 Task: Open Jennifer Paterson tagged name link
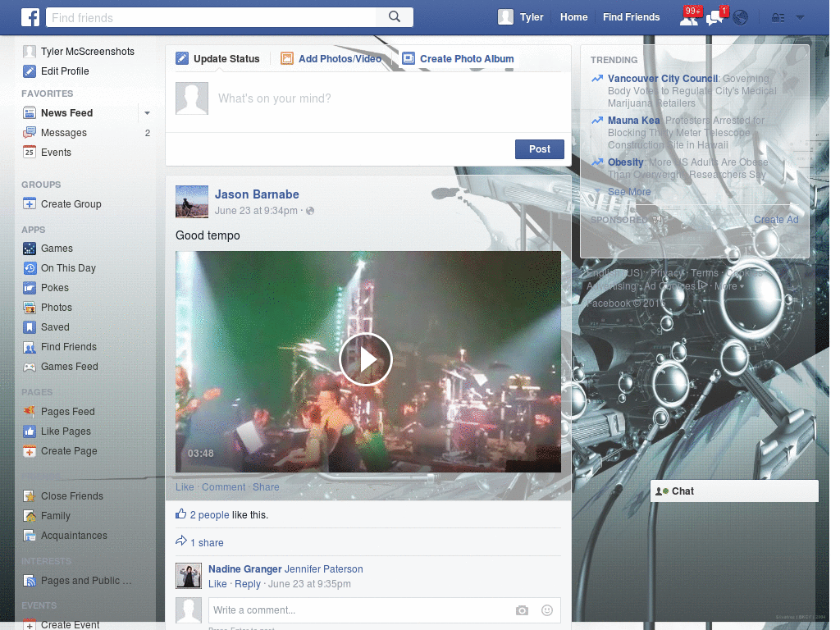323,569
